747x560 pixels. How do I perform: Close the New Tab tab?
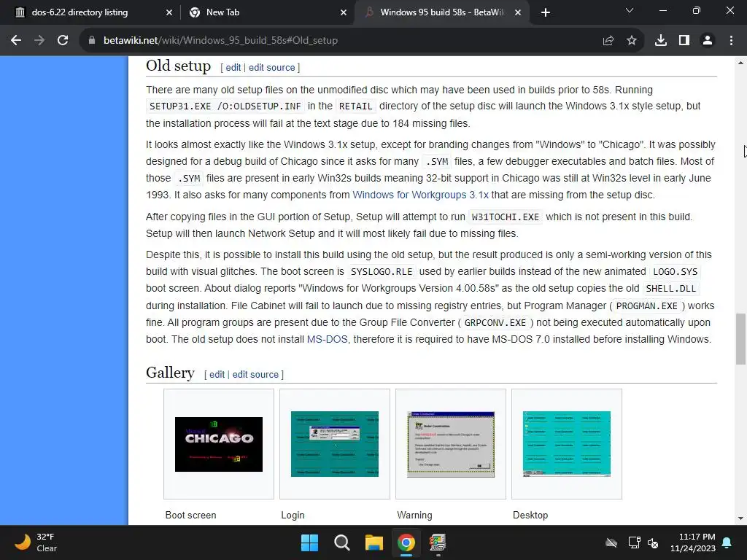click(x=344, y=12)
